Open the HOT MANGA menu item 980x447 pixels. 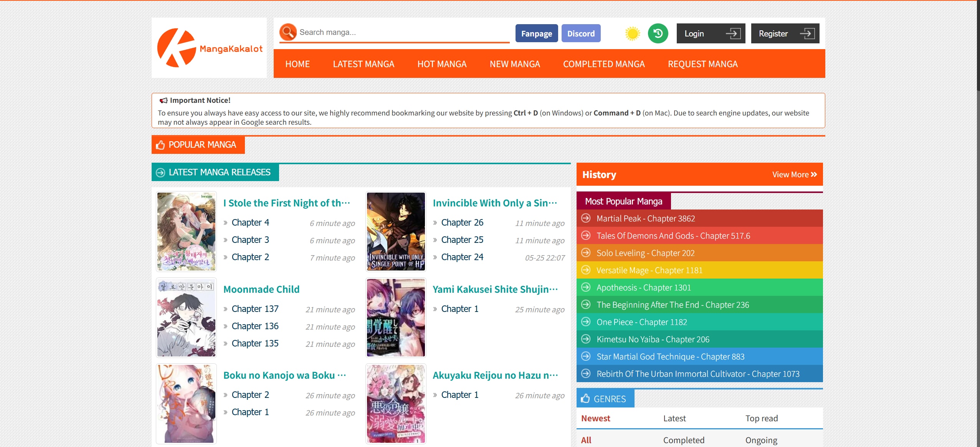[442, 64]
